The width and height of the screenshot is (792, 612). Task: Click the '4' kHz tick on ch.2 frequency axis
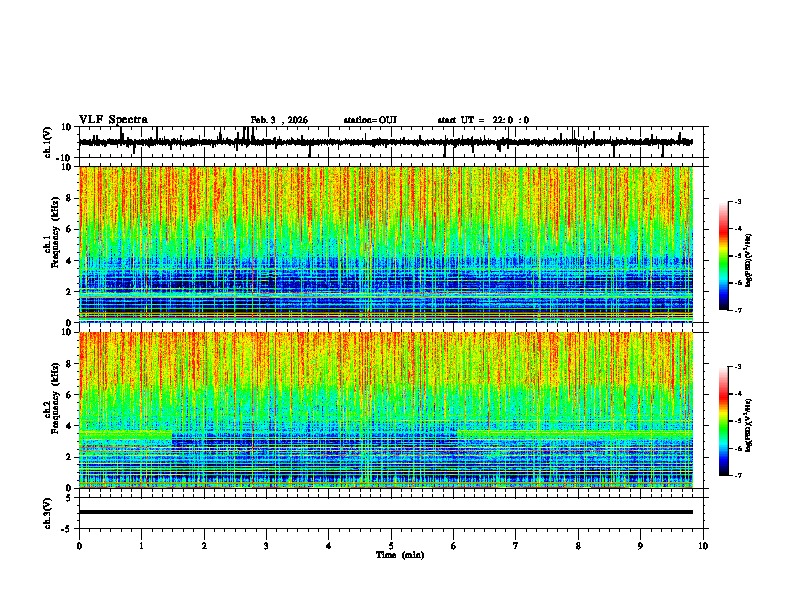tap(69, 426)
